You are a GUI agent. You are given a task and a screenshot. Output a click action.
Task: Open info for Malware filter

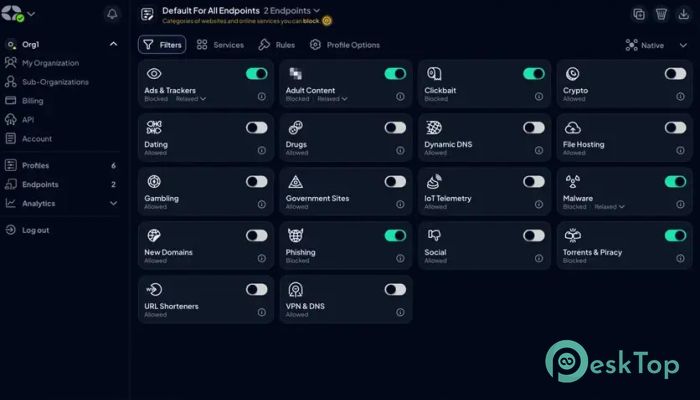pyautogui.click(x=680, y=204)
